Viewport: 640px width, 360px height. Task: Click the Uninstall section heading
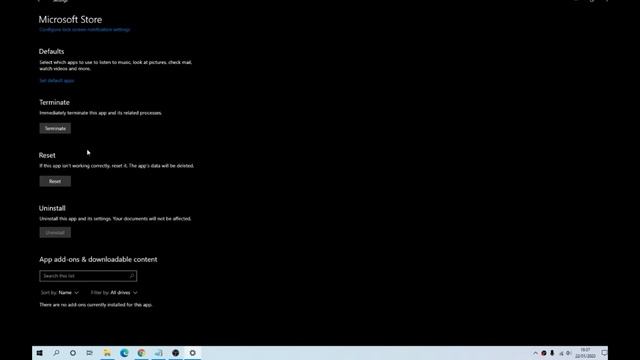[52, 208]
